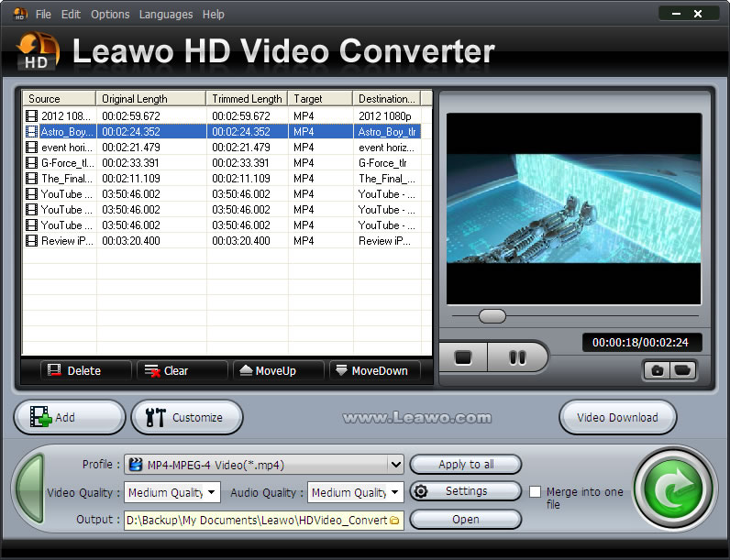Screen dimensions: 730x560
Task: Select the G-Force_tlr row in file list
Action: 220,163
